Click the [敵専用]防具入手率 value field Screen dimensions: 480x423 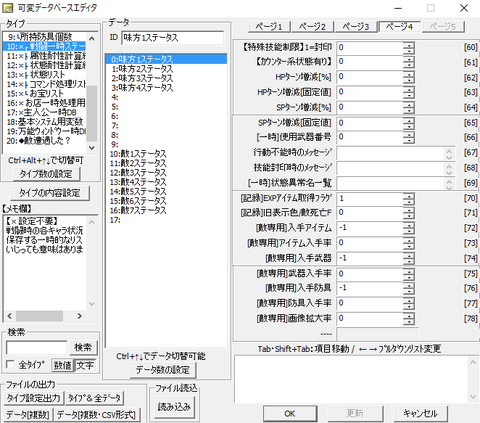pyautogui.click(x=370, y=303)
